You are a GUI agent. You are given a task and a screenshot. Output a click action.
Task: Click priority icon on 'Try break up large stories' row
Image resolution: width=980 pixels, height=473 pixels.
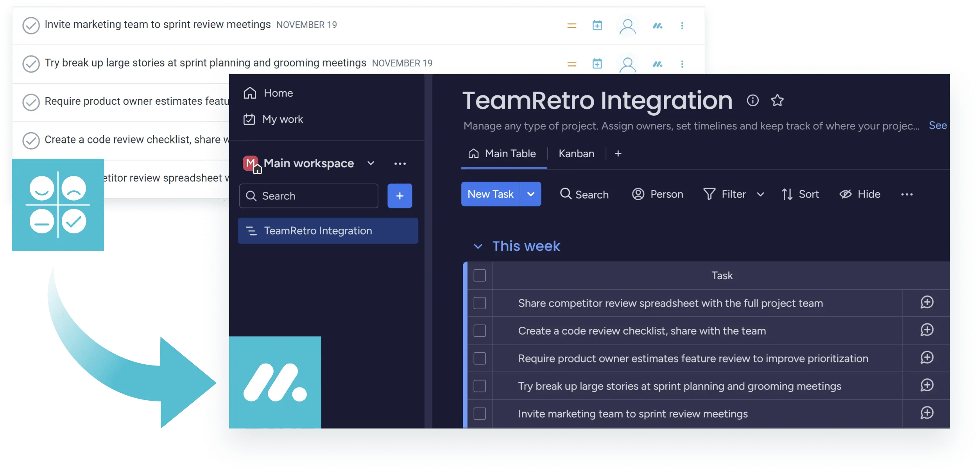[x=572, y=64]
